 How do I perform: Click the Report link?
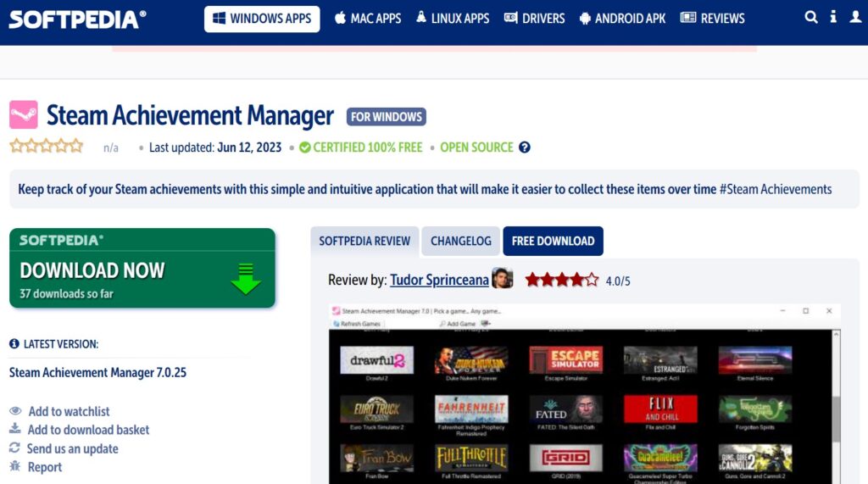point(45,467)
